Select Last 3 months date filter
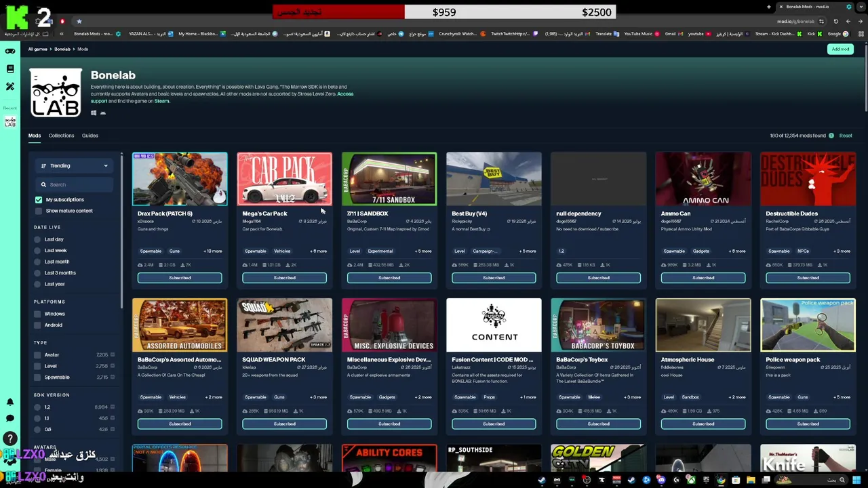The width and height of the screenshot is (868, 488). 37,272
